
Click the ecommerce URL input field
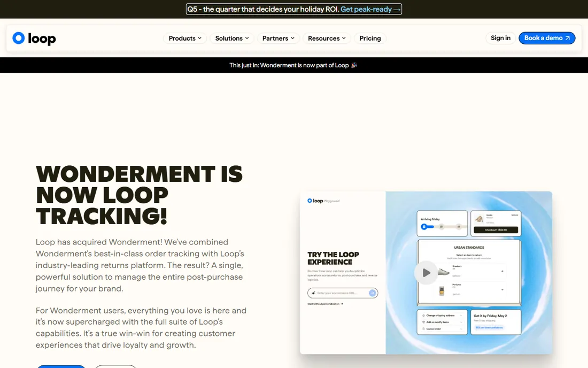pyautogui.click(x=342, y=293)
